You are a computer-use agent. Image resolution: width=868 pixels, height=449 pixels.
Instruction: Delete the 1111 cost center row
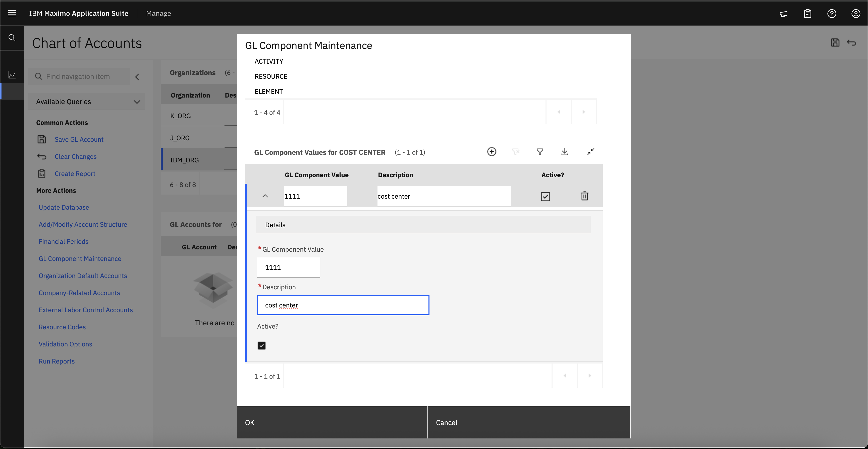(585, 196)
